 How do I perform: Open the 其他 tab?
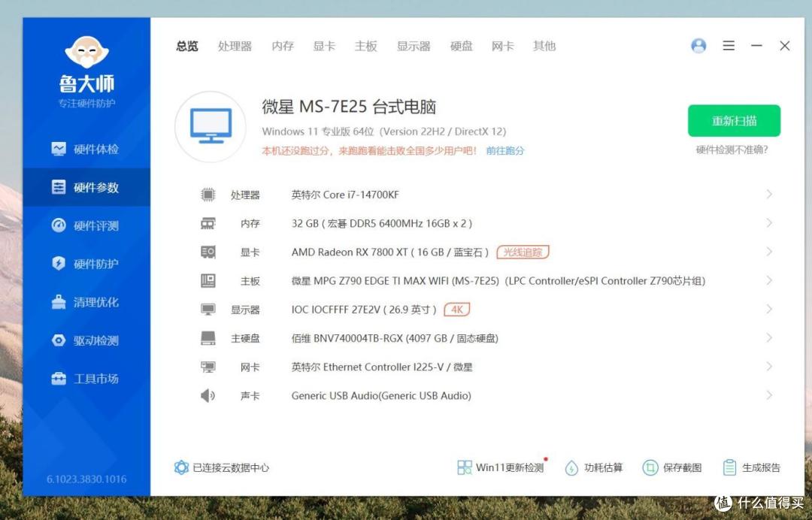(x=544, y=46)
